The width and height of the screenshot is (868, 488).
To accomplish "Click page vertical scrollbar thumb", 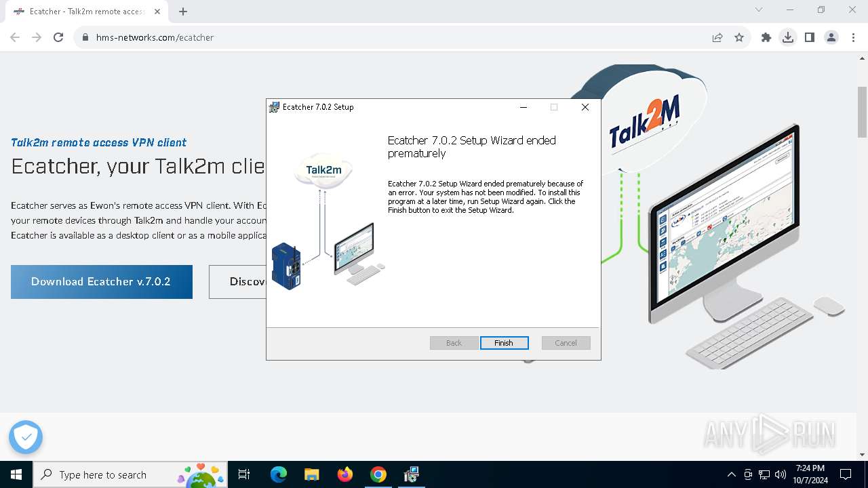I will coord(863,112).
